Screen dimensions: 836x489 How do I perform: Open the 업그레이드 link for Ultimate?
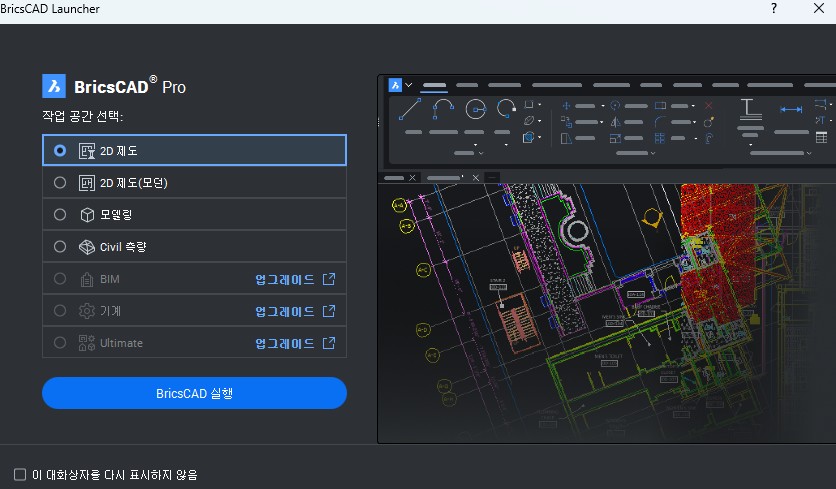(295, 343)
